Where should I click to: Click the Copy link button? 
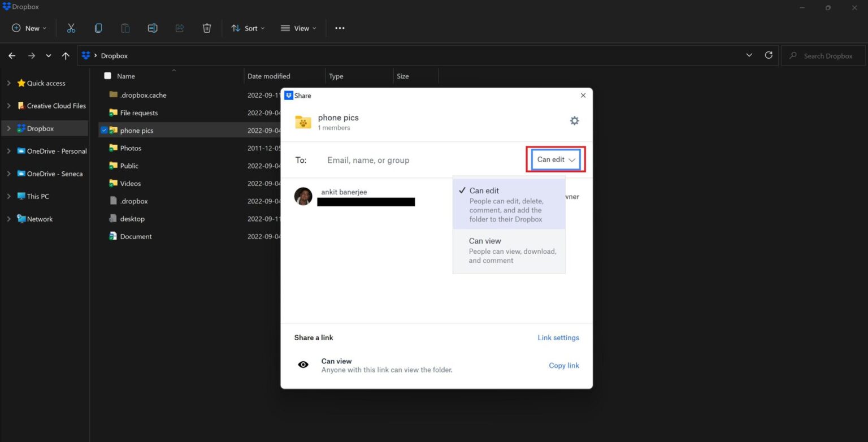563,365
